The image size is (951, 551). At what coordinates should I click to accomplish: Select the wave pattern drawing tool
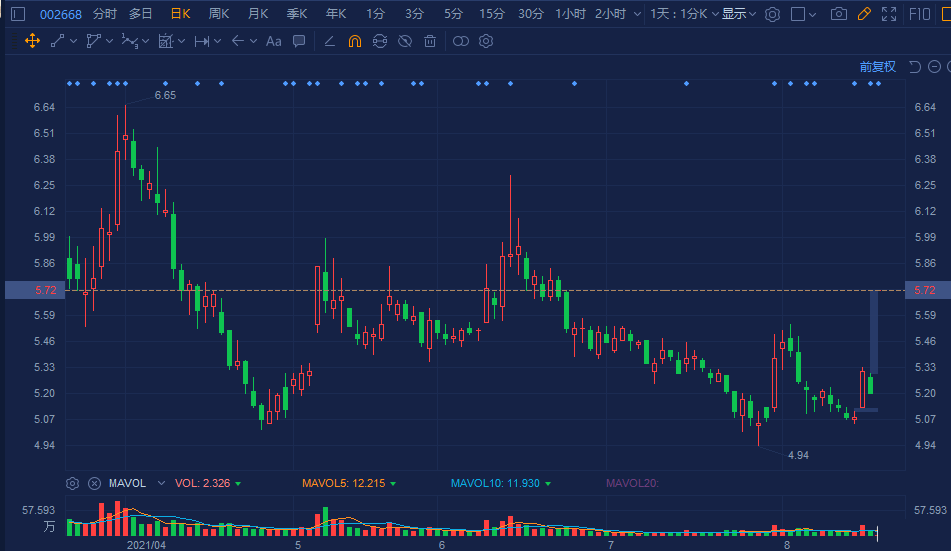(x=130, y=41)
